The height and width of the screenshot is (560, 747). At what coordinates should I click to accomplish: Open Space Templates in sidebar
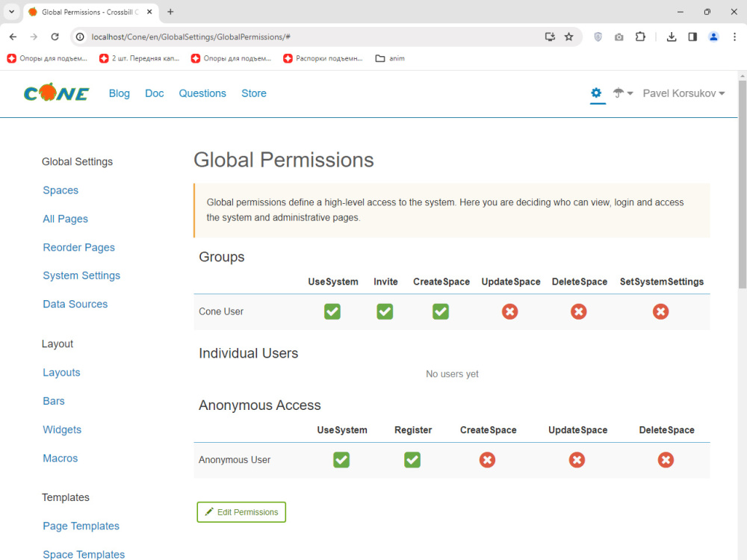click(x=84, y=554)
